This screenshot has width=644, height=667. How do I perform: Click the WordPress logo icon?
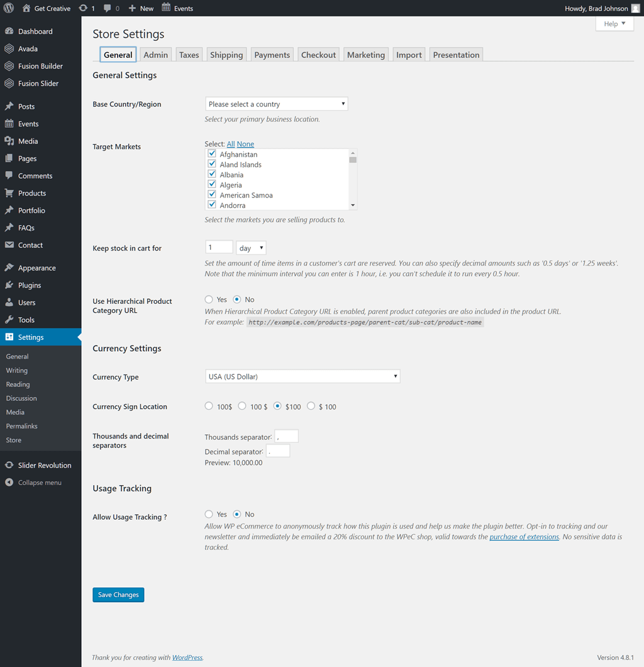click(x=9, y=8)
